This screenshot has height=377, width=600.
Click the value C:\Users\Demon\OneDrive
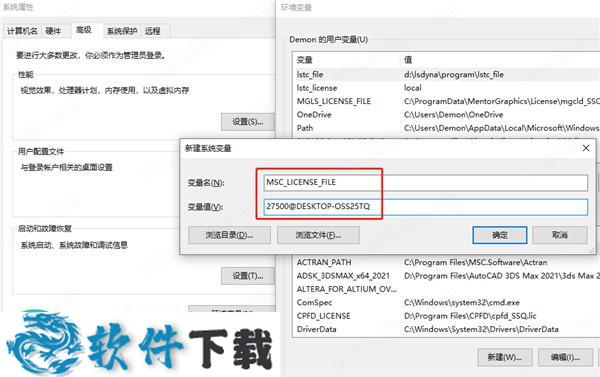tap(453, 115)
